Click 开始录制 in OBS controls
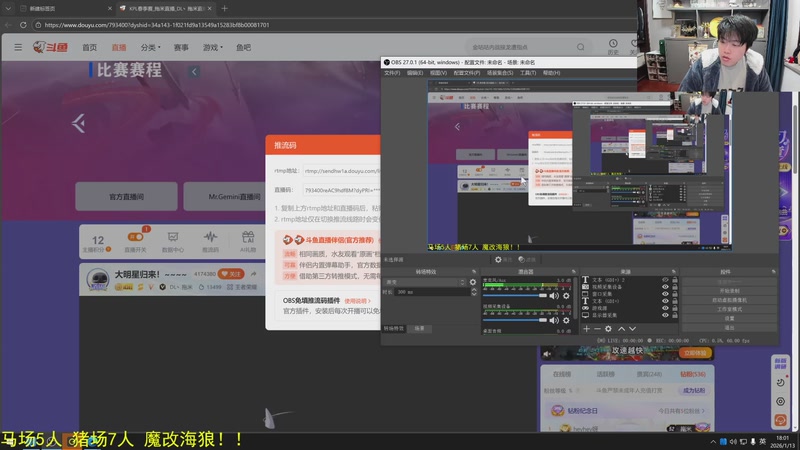This screenshot has height=450, width=800. [729, 291]
